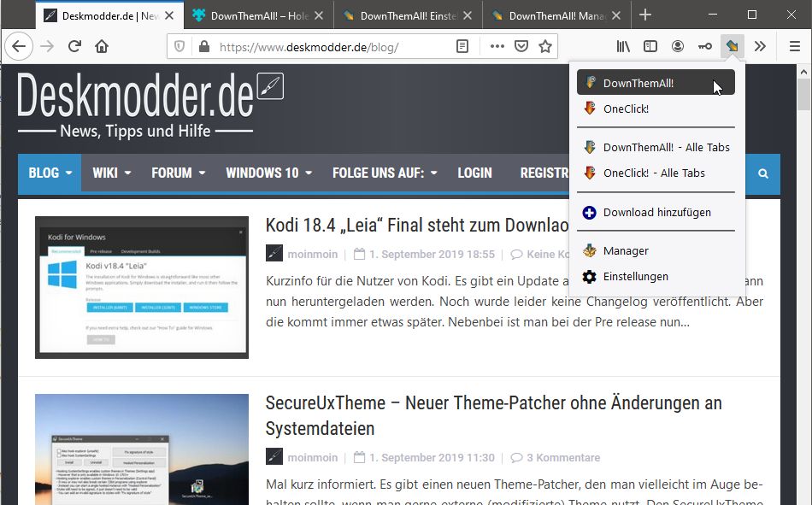Image resolution: width=812 pixels, height=505 pixels.
Task: Choose OneClick! from the popup menu
Action: point(656,109)
